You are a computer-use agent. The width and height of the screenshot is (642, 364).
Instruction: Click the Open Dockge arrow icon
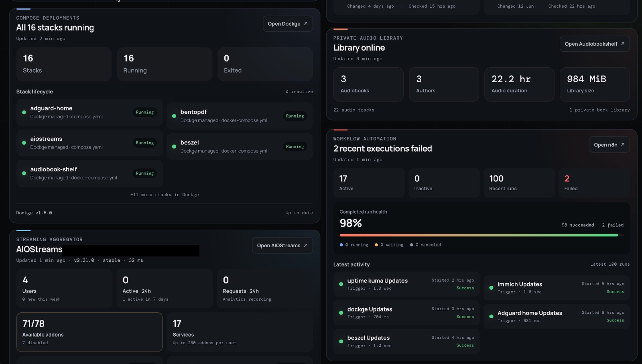coord(306,24)
